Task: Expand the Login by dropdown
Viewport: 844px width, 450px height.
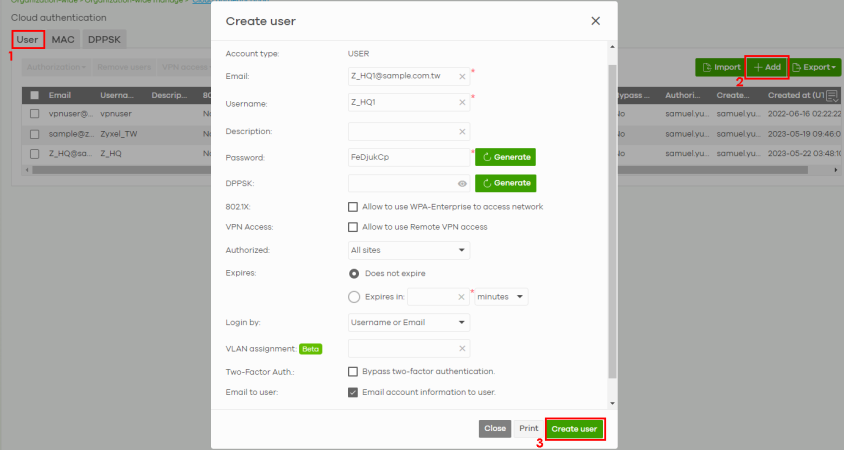Action: point(408,323)
